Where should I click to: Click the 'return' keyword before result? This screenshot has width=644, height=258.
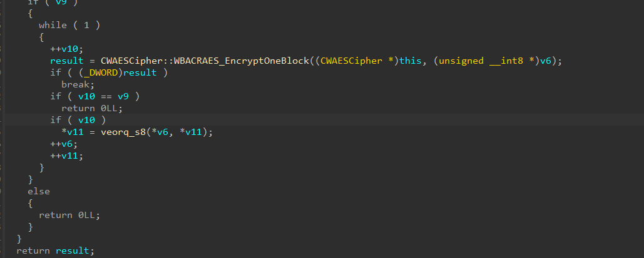33,251
